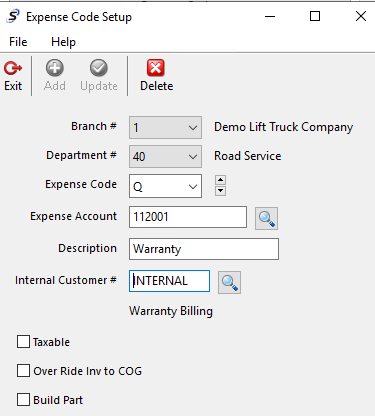
Task: Open Expense Account lookup magnifier
Action: point(266,218)
